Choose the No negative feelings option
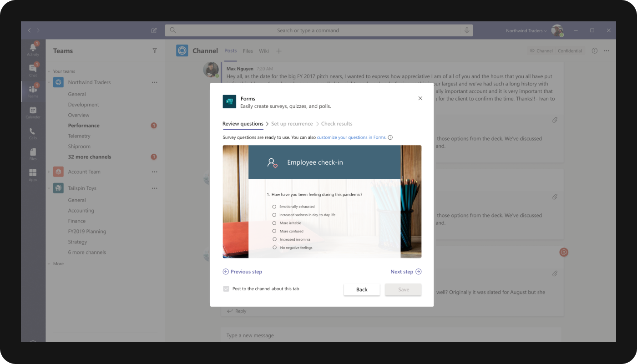 tap(273, 248)
